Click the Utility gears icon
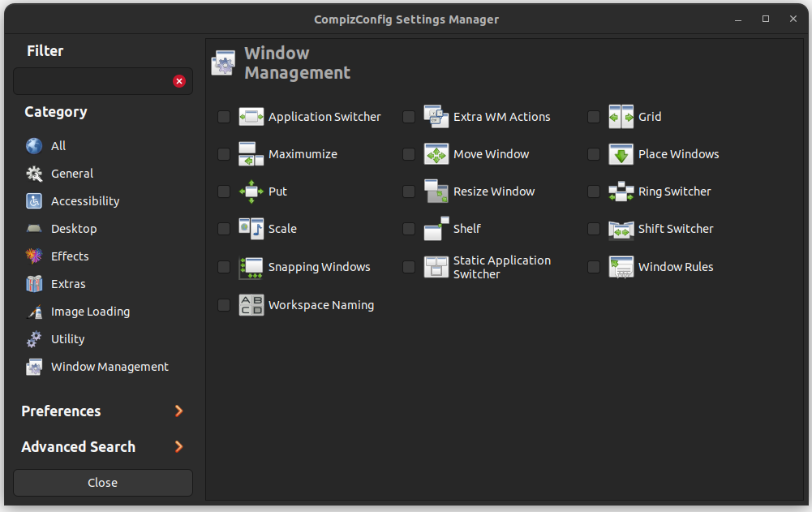This screenshot has height=512, width=812. (x=34, y=339)
